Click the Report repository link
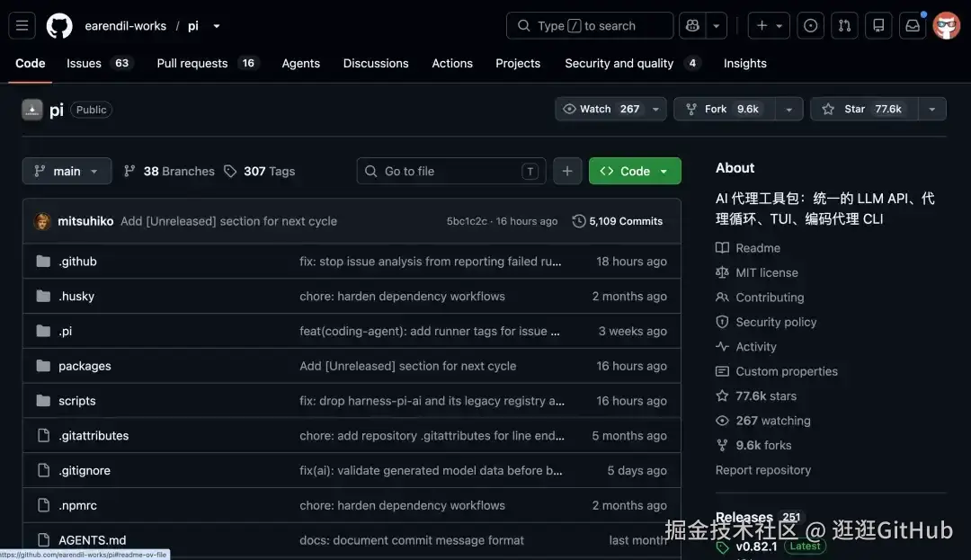 click(763, 469)
